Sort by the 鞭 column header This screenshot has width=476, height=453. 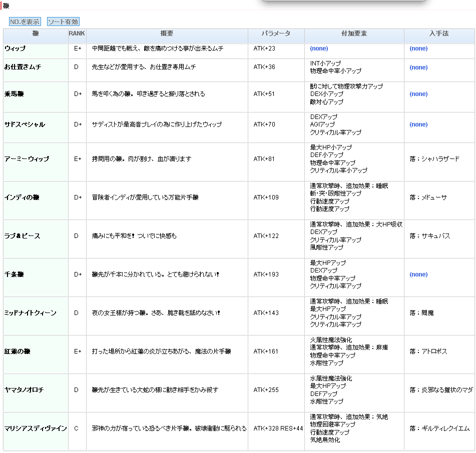36,34
